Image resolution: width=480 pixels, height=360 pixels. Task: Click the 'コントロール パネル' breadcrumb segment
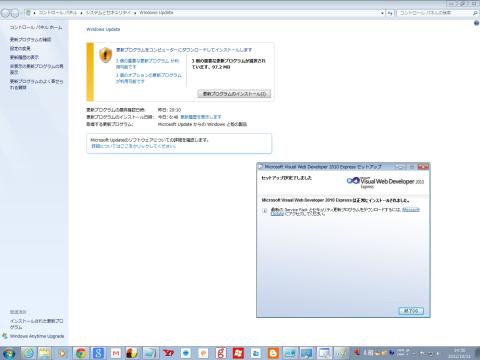(x=58, y=12)
